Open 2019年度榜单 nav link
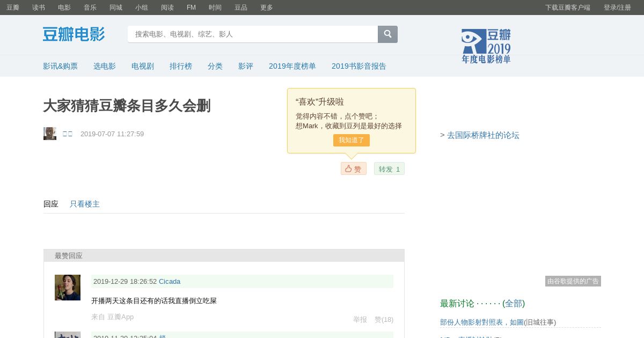The image size is (644, 338). coord(292,66)
